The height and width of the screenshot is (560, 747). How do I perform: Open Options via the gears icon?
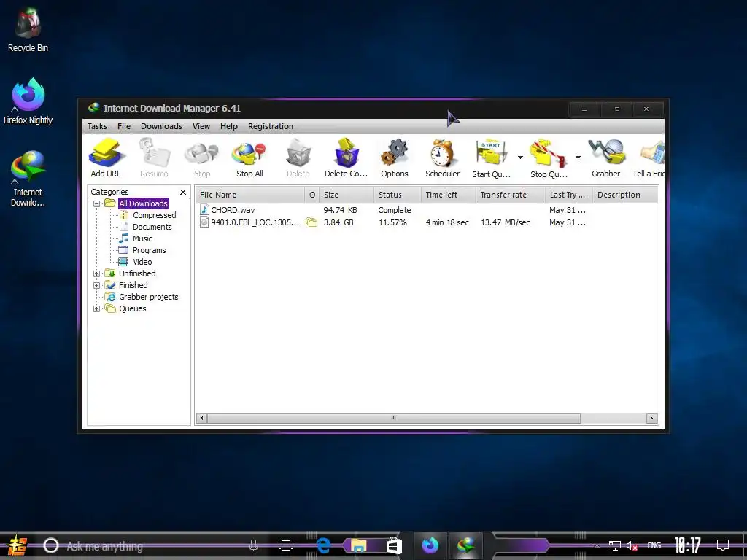pyautogui.click(x=395, y=158)
